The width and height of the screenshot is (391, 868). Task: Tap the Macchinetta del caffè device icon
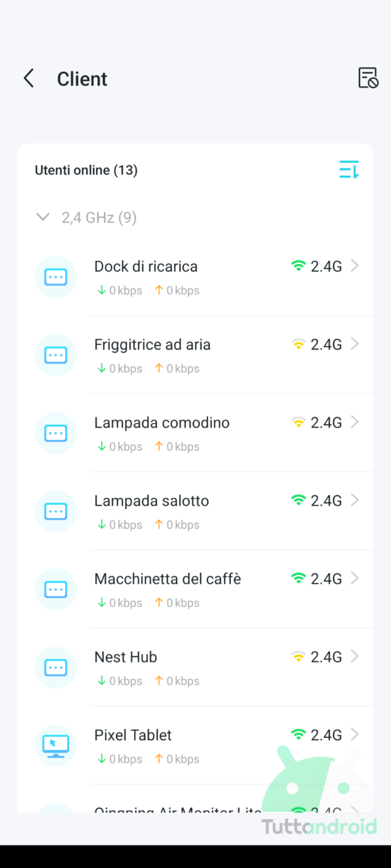click(x=56, y=589)
